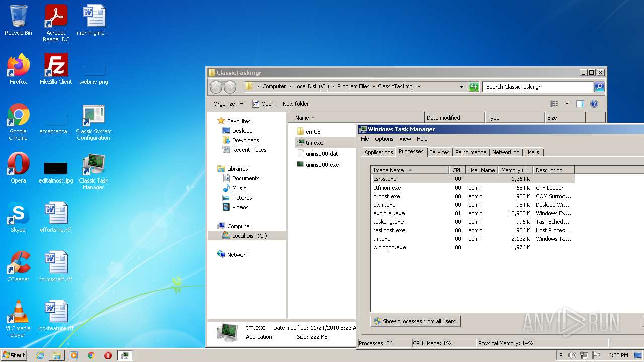Screen dimensions: 644x362
Task: Switch to Applications tab
Action: [x=378, y=152]
